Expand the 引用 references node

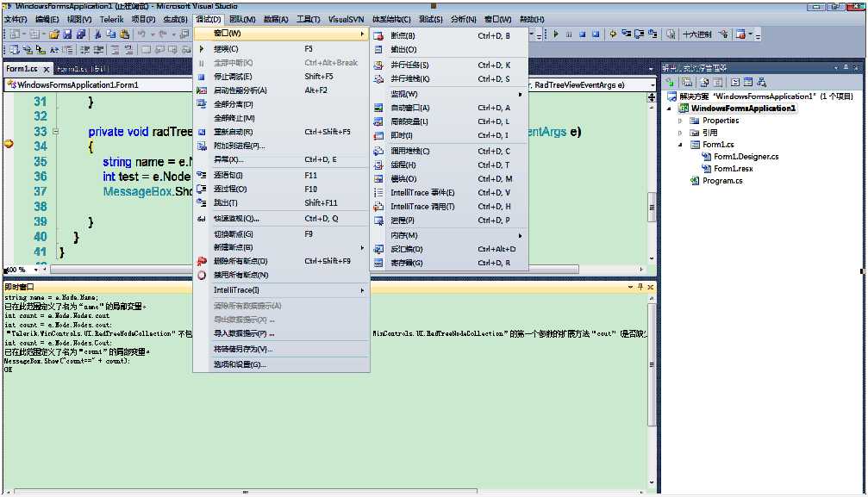click(680, 133)
